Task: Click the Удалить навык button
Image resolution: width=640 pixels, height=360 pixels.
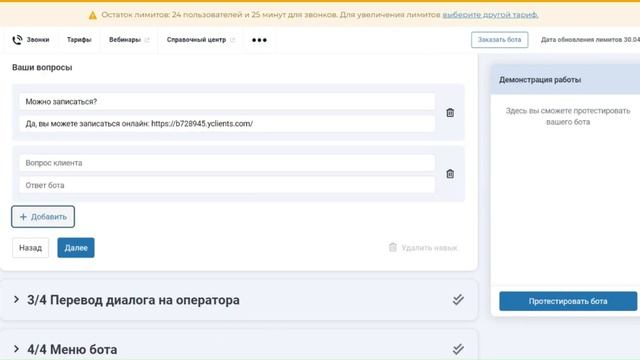Action: click(x=423, y=248)
